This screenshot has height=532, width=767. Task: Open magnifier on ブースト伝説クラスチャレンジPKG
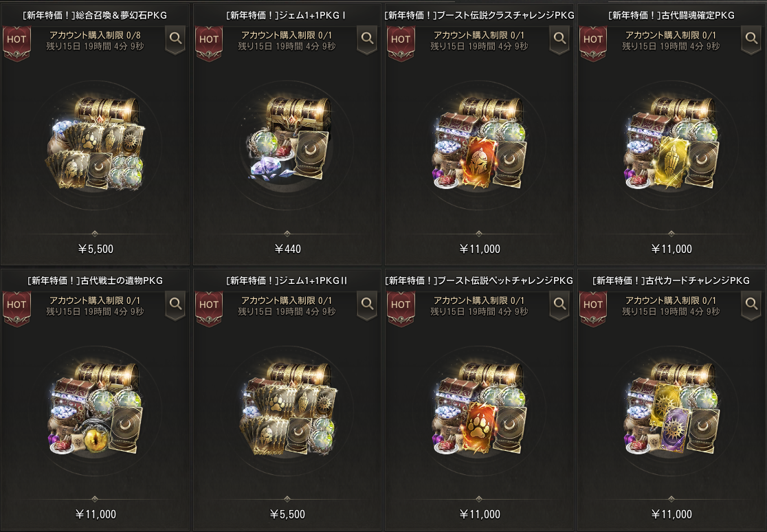559,40
